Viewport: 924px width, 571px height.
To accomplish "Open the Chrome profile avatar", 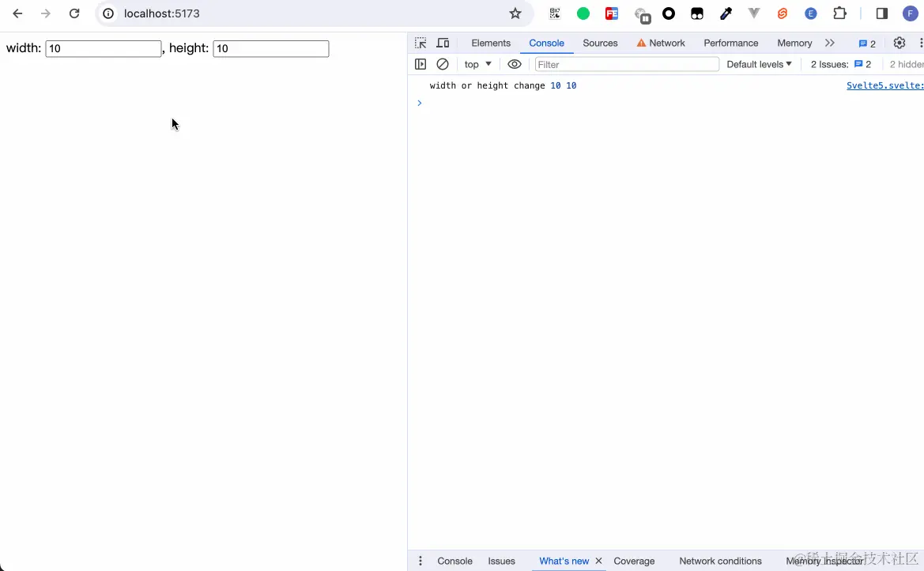I will pyautogui.click(x=911, y=13).
